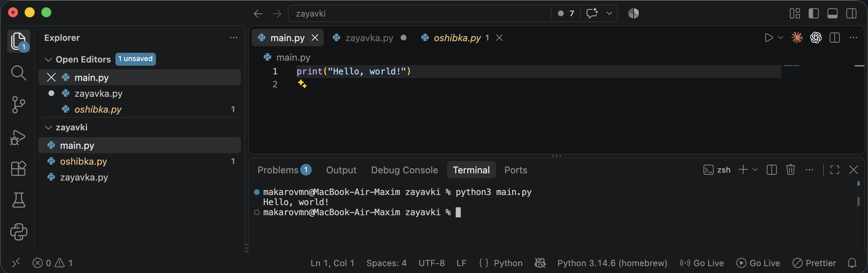
Task: Open the Python extension view
Action: [18, 232]
